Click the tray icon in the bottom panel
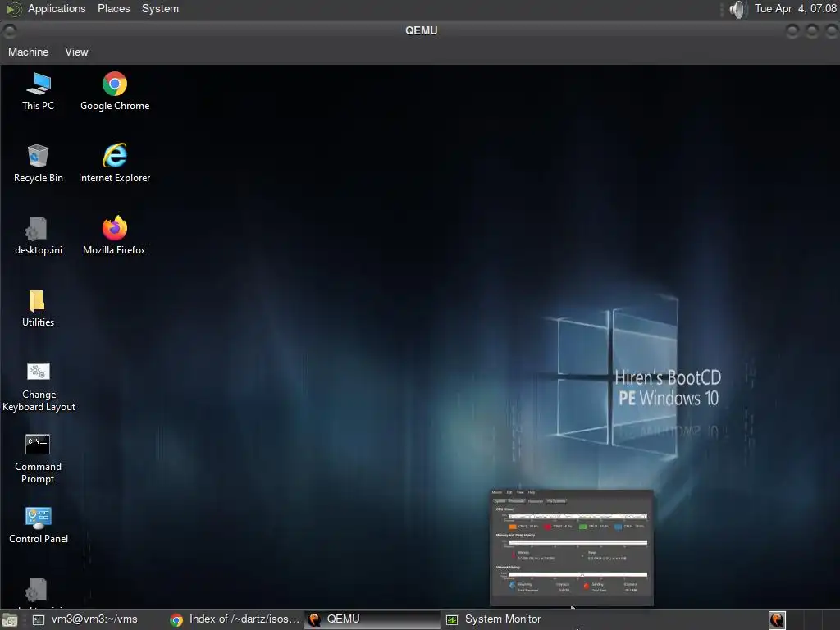The width and height of the screenshot is (840, 630). pyautogui.click(x=777, y=620)
